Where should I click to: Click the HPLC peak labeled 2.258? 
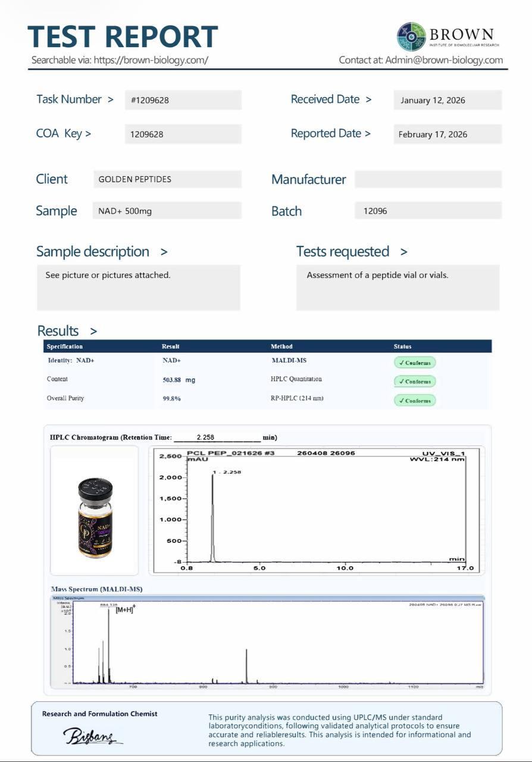(x=212, y=517)
